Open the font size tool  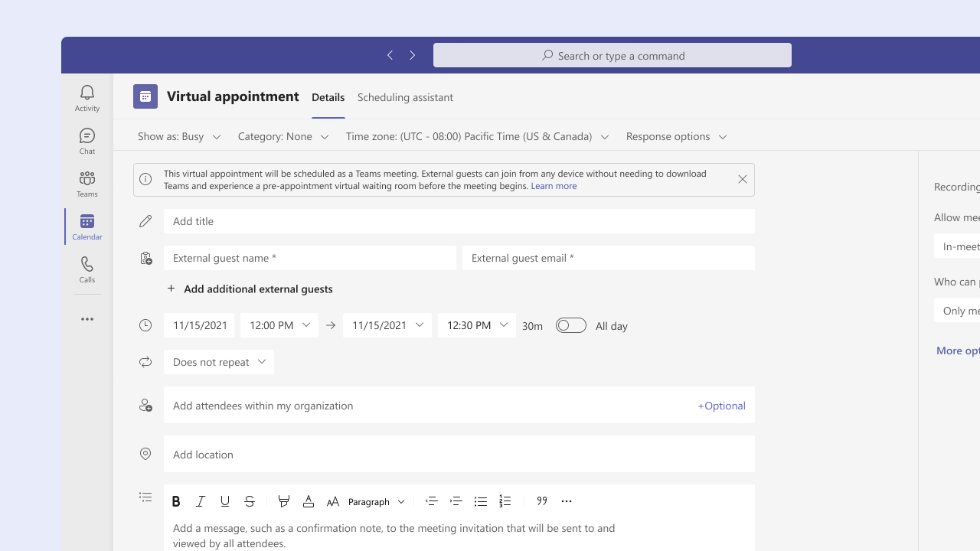(x=333, y=501)
